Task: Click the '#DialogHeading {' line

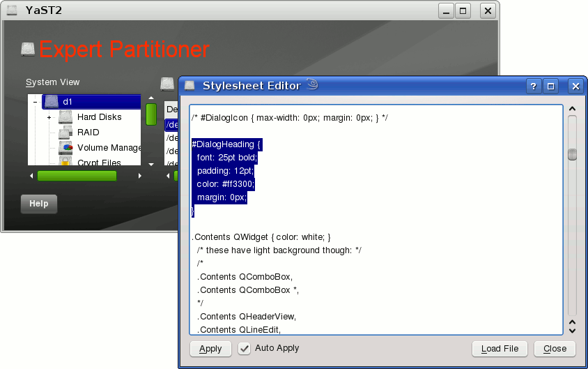Action: click(226, 144)
